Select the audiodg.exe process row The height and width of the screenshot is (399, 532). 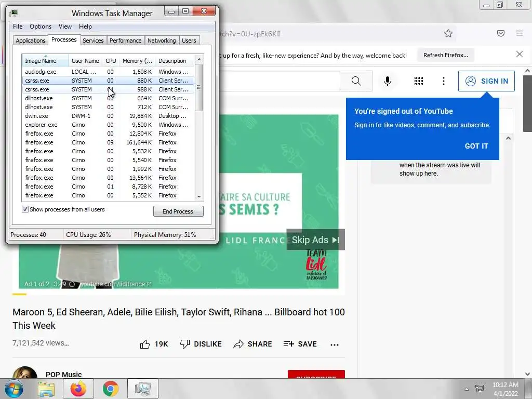(109, 72)
